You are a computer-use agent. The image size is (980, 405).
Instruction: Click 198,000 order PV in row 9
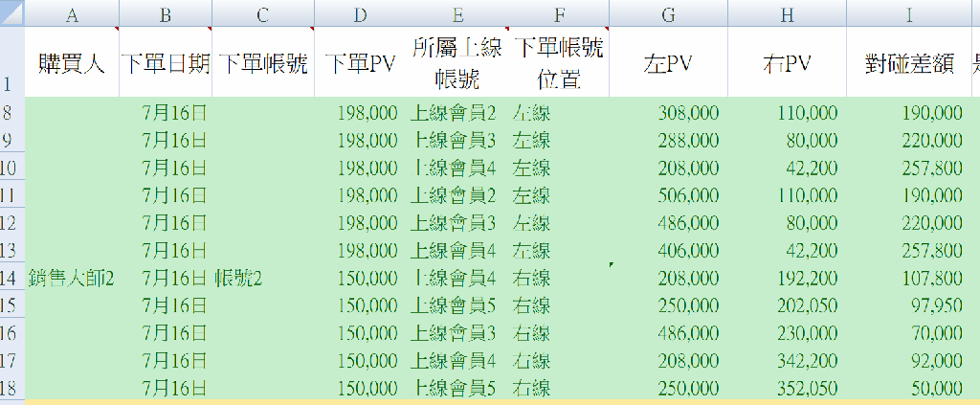[x=367, y=140]
